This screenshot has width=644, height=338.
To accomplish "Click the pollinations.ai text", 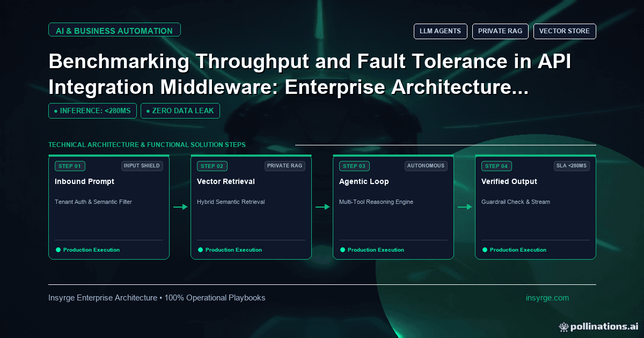I will coord(604,326).
